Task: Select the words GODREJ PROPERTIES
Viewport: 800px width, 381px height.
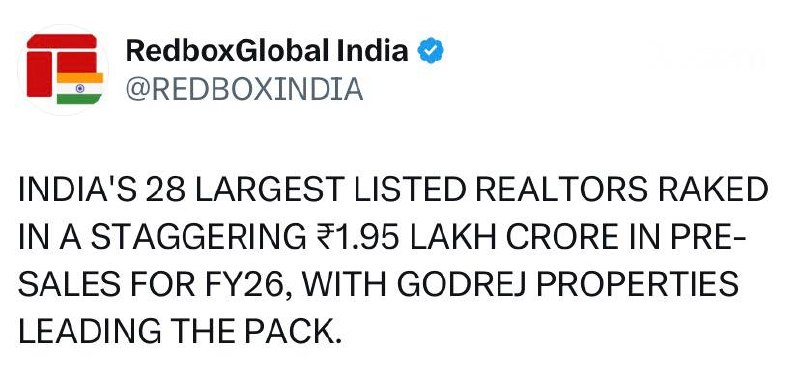Action: [x=568, y=284]
